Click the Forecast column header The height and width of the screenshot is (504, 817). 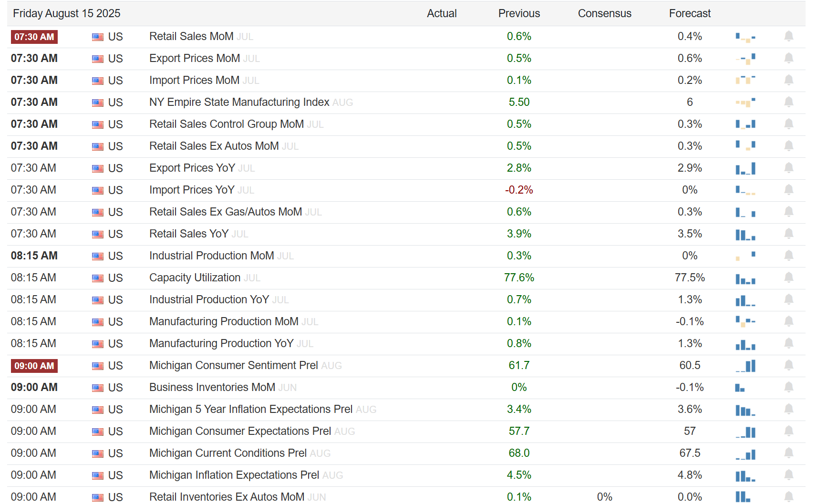point(690,13)
